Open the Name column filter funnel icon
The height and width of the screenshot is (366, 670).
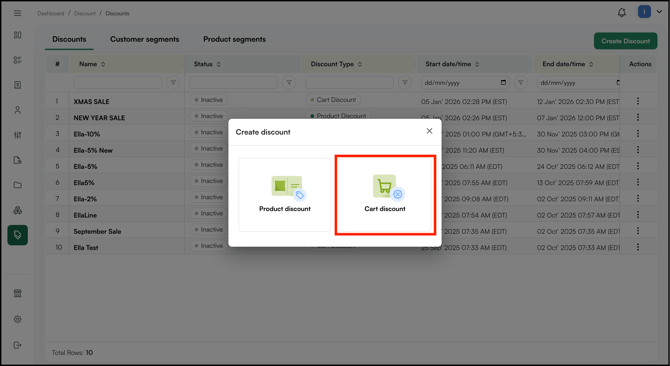coord(173,82)
